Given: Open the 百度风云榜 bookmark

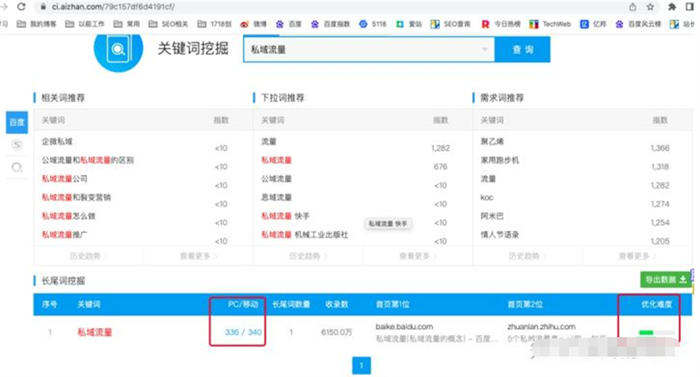Looking at the screenshot, I should [638, 24].
